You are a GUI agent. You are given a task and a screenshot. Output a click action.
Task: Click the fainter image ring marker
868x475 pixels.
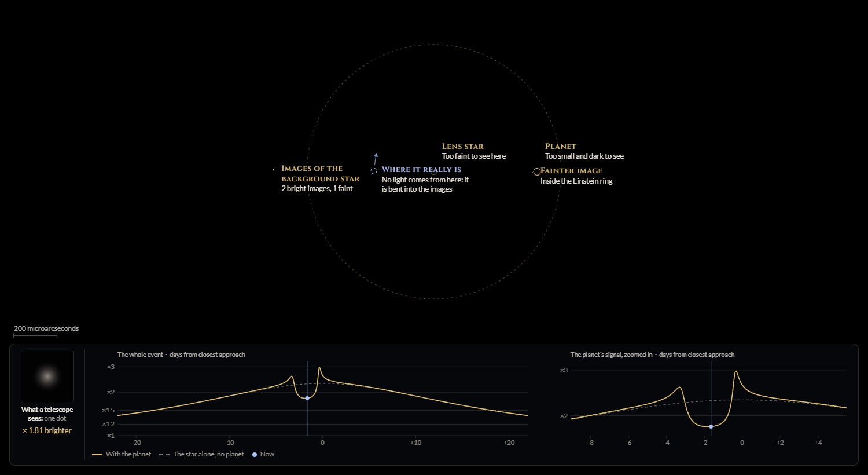[536, 171]
